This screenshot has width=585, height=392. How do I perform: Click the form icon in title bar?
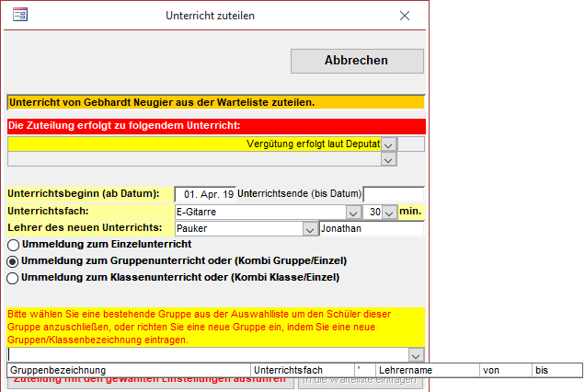19,16
